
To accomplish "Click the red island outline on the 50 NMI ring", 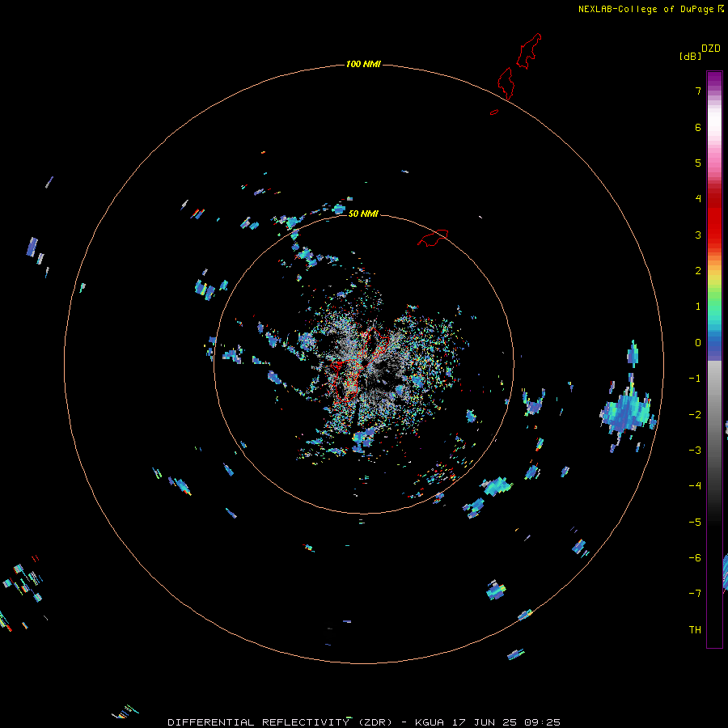I will click(433, 238).
